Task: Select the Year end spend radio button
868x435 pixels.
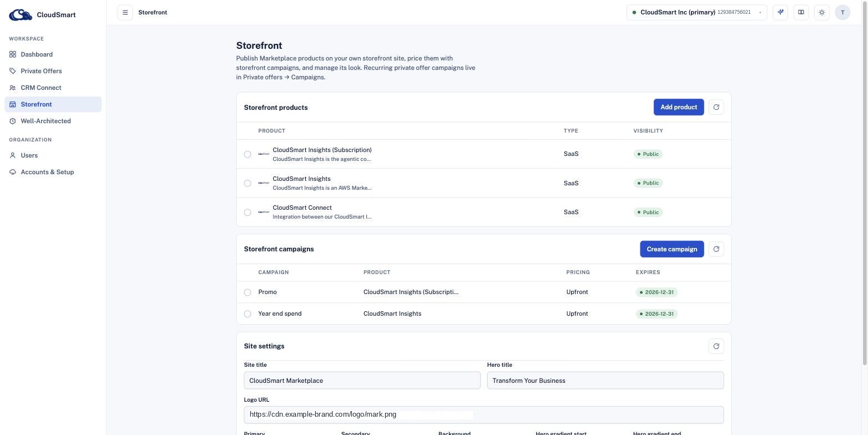Action: (248, 314)
